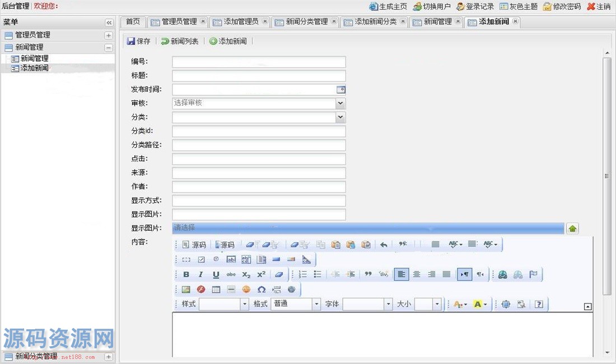This screenshot has height=364, width=616.
Task: Maximize the editor area
Action: (x=506, y=304)
